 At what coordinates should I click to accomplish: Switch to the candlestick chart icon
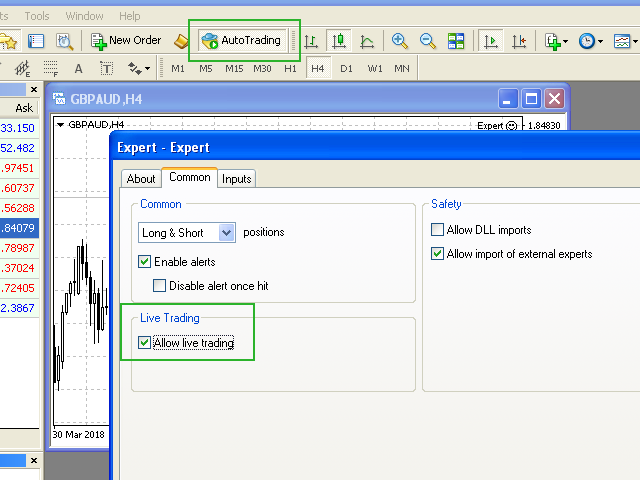coord(339,41)
